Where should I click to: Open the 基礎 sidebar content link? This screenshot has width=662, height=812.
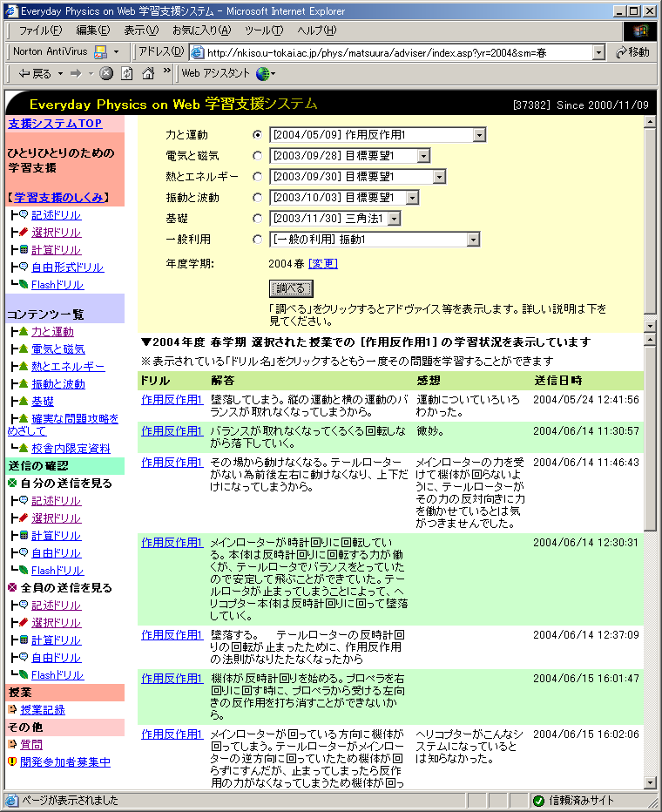click(43, 402)
